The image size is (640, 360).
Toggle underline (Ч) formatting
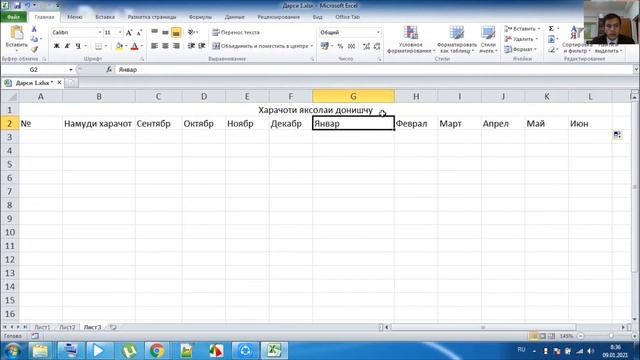click(x=78, y=46)
